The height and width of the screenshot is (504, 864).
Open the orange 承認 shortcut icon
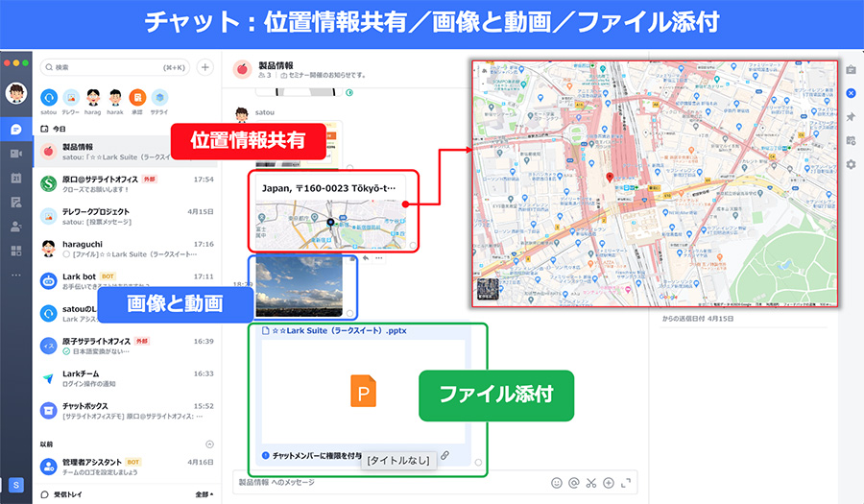point(137,98)
